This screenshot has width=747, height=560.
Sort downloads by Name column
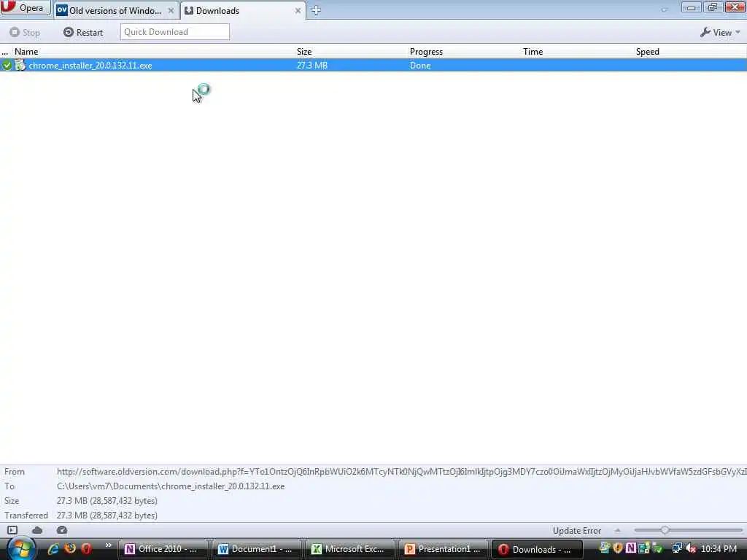[x=26, y=52]
